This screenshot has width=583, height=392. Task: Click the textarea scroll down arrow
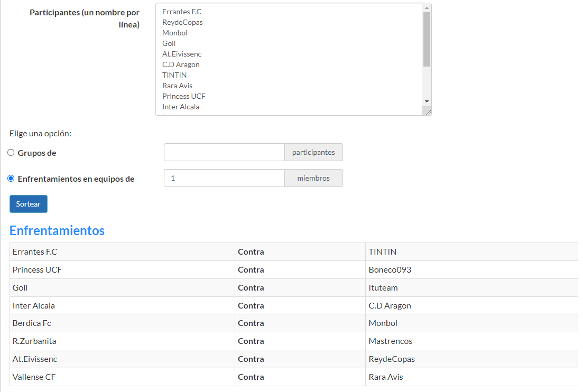[x=427, y=101]
